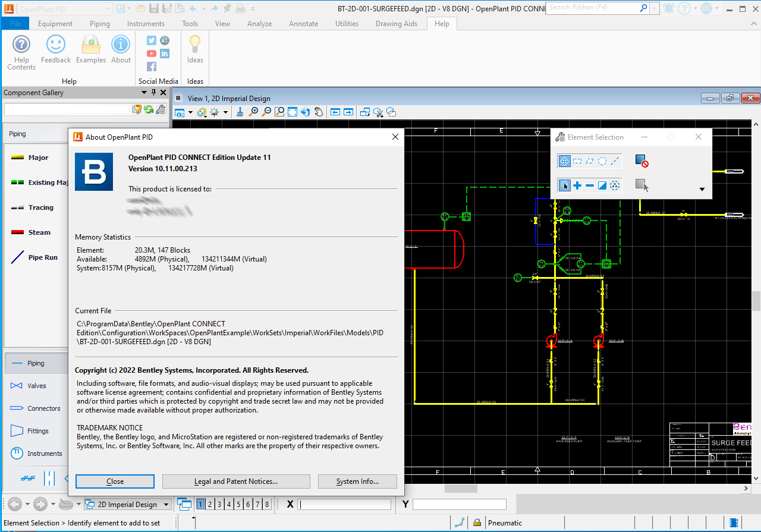Viewport: 761px width, 532px height.
Task: Open the LinkedIn social media icon
Action: (165, 53)
